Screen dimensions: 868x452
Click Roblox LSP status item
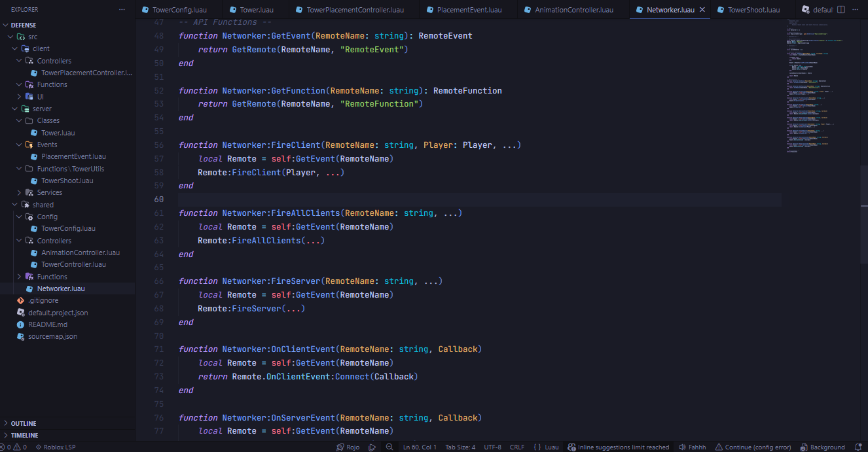tap(55, 447)
